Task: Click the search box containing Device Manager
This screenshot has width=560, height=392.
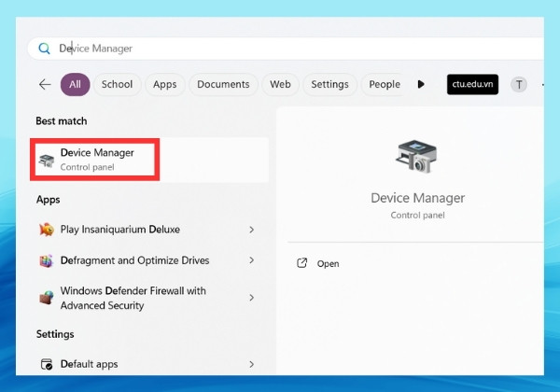Action: click(x=286, y=49)
